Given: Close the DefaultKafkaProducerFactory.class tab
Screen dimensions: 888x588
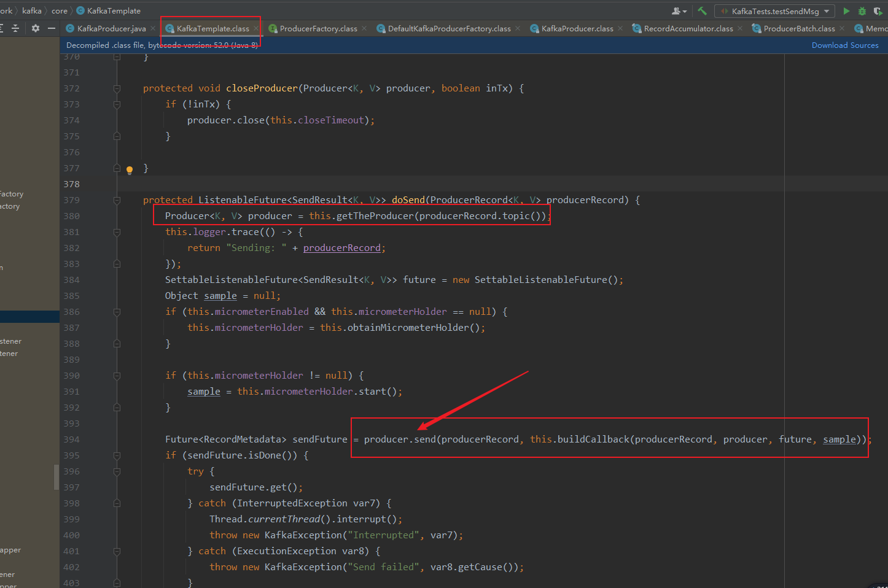Looking at the screenshot, I should click(x=518, y=28).
